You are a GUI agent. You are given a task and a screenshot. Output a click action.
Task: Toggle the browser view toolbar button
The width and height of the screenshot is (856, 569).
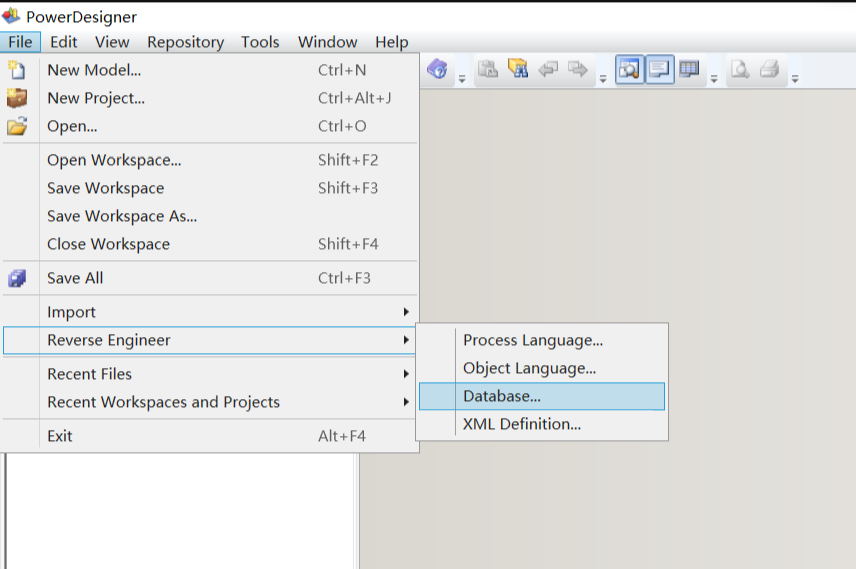pyautogui.click(x=629, y=70)
